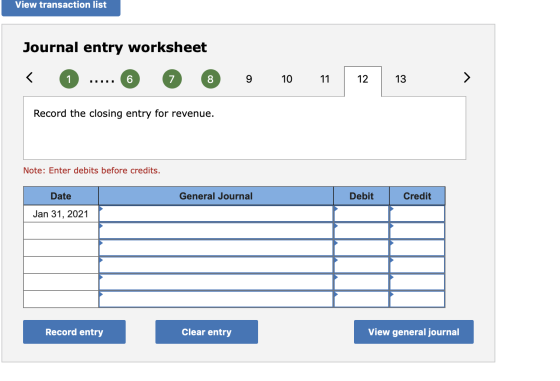Select the active entry tab 12
Screen dimensions: 560x381
pyautogui.click(x=363, y=81)
